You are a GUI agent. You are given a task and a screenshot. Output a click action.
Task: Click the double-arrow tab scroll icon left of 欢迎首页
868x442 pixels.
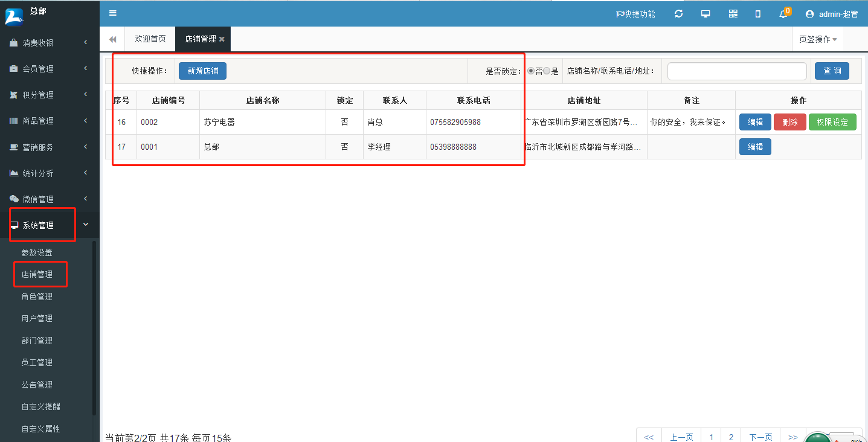tap(112, 38)
